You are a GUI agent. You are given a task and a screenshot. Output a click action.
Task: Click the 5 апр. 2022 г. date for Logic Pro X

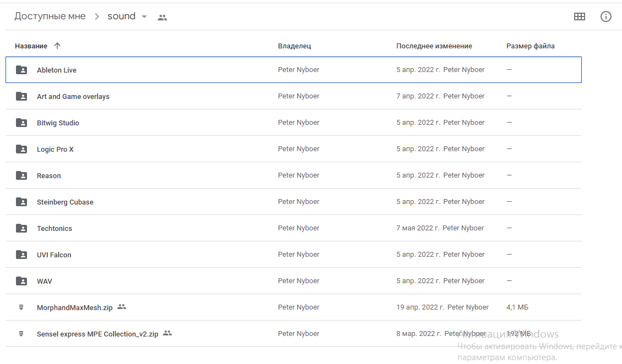pos(418,149)
